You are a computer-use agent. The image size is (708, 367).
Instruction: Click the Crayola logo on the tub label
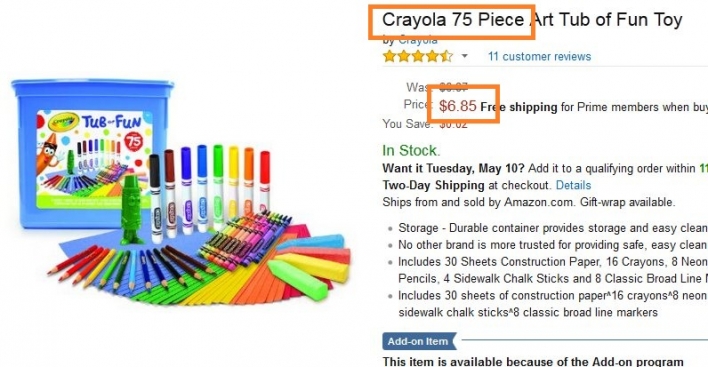[64, 122]
